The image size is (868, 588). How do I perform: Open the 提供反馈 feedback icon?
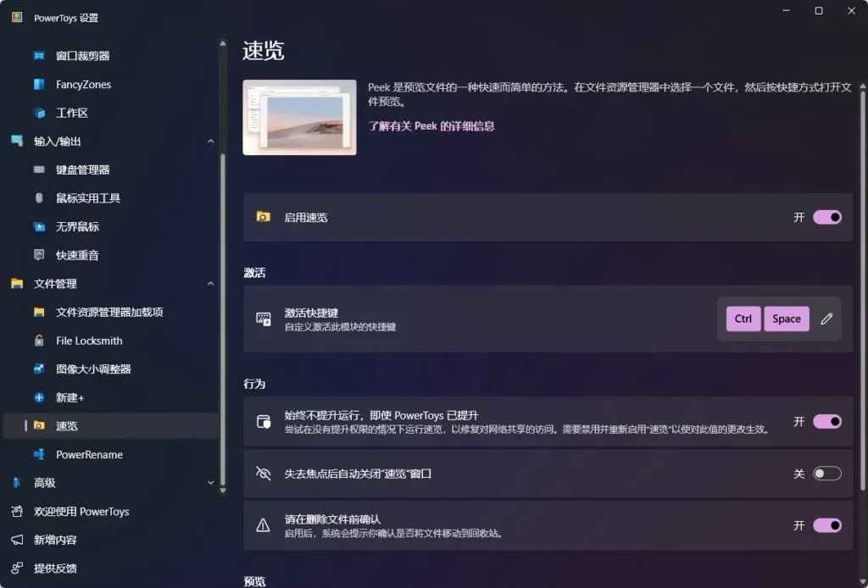(x=17, y=568)
